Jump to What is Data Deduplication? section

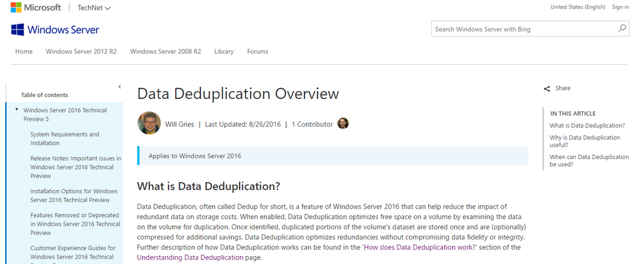(587, 125)
